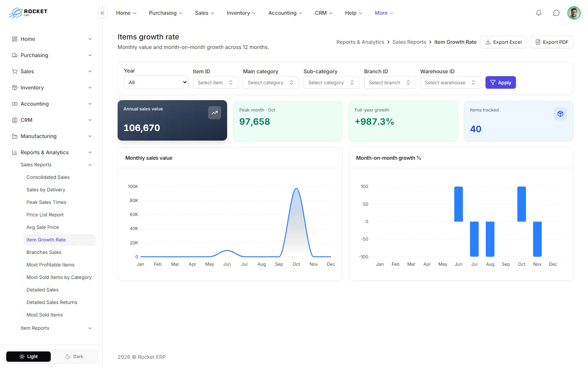Click the Jun bar in growth chart
The width and height of the screenshot is (588, 368).
click(459, 204)
